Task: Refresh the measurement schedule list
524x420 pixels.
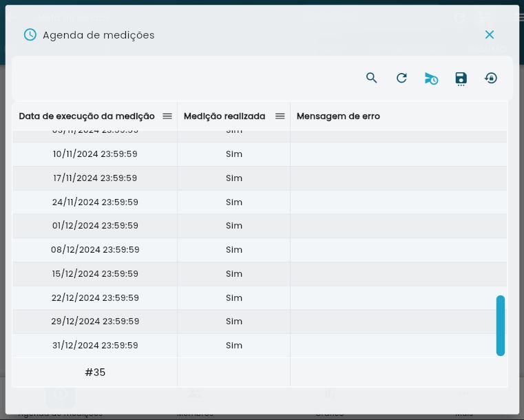Action: click(401, 78)
